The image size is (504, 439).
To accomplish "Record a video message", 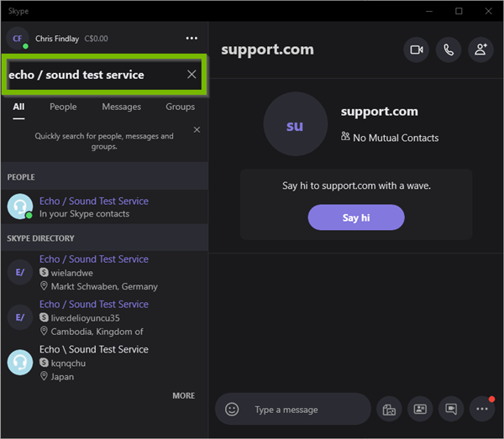I will (x=451, y=409).
